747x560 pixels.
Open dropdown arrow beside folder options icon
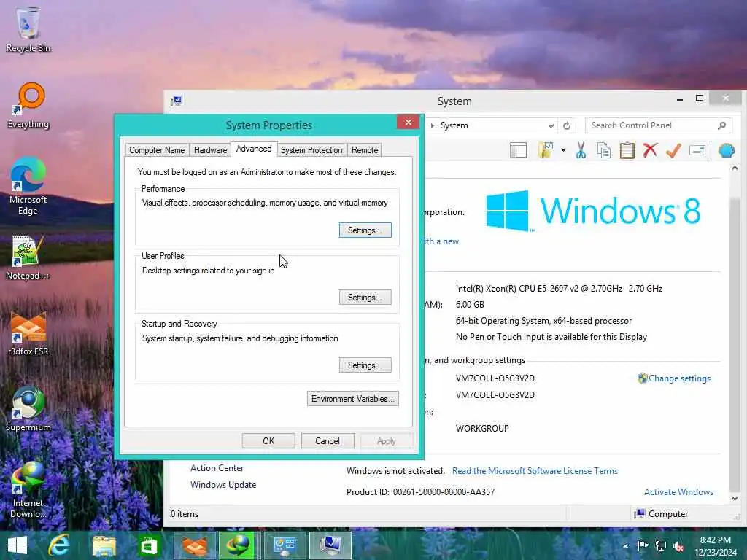click(563, 150)
